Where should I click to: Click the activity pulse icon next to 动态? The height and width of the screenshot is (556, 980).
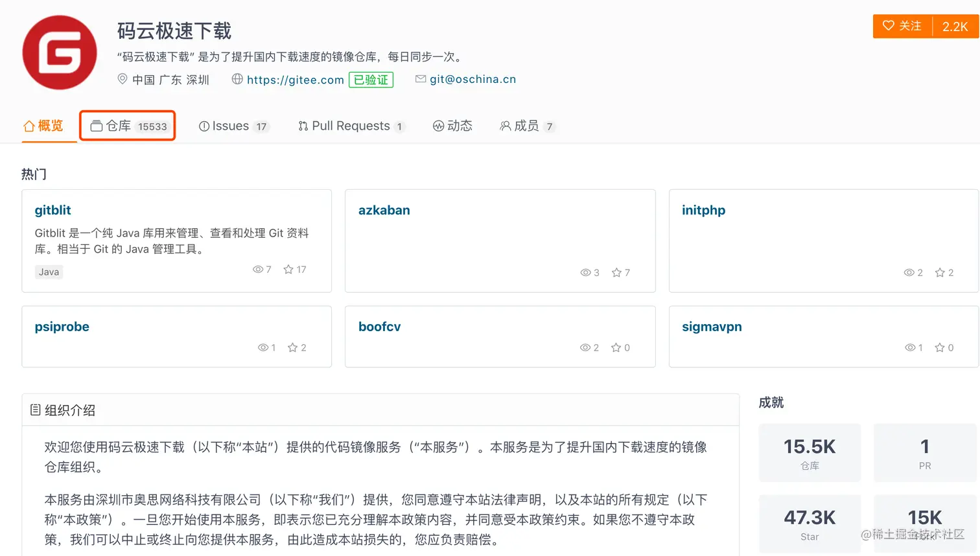[439, 126]
